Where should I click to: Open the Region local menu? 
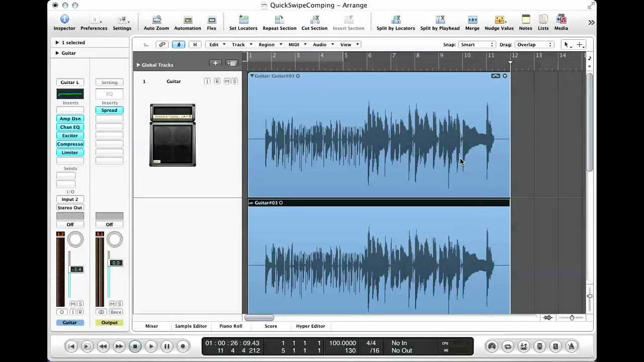270,45
